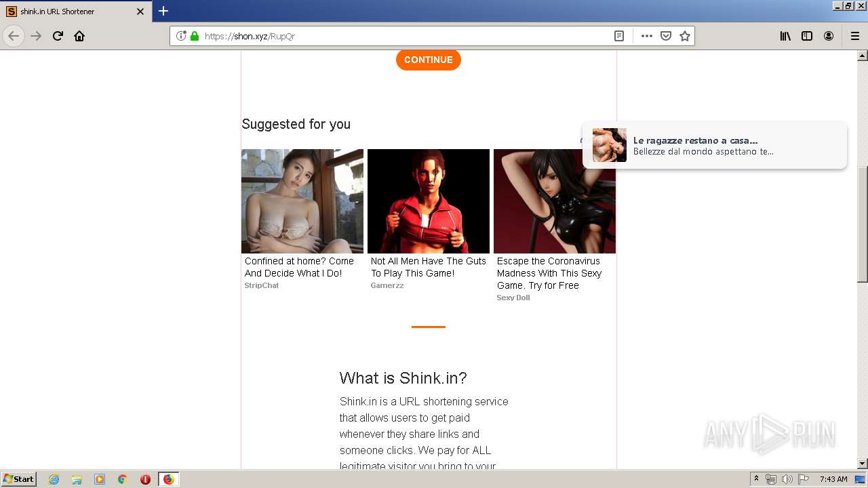This screenshot has height=488, width=868.
Task: Show hidden system tray icons
Action: 756,479
